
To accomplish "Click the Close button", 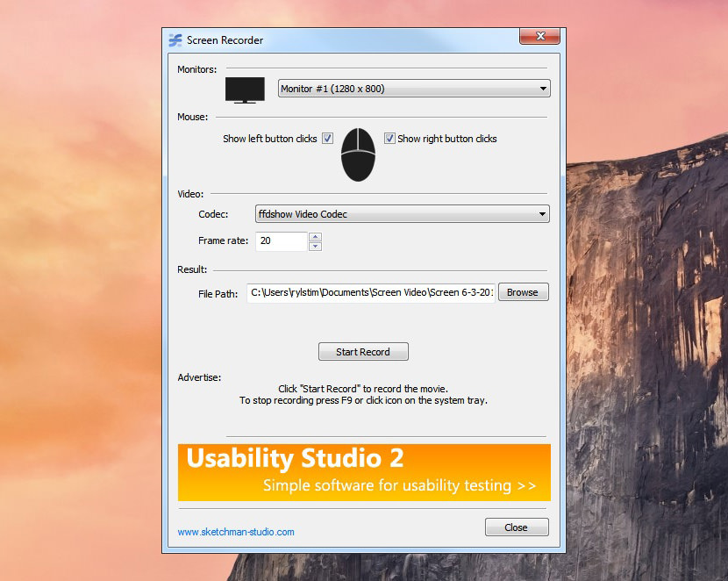I will (517, 527).
